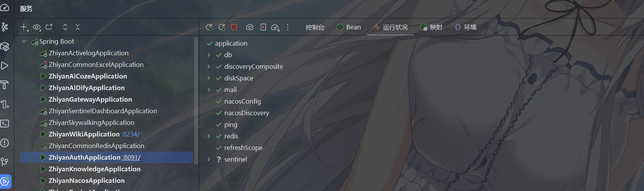Expand the db health indicator

[x=209, y=55]
